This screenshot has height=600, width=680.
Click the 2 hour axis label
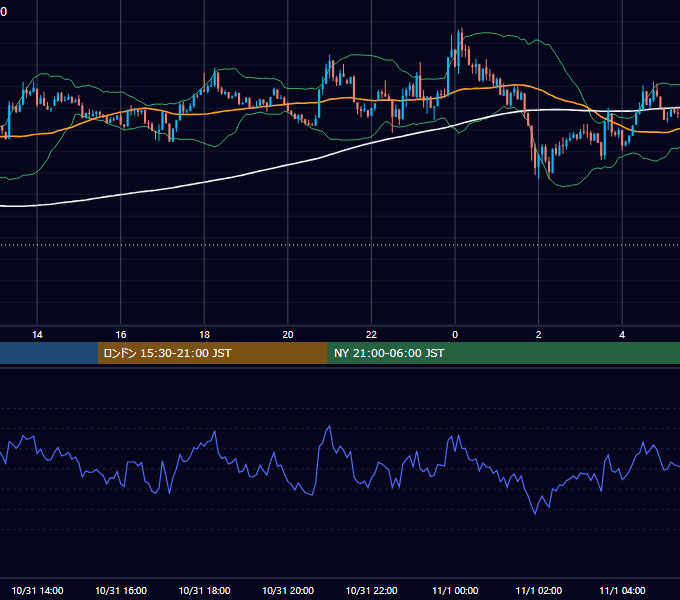point(539,335)
